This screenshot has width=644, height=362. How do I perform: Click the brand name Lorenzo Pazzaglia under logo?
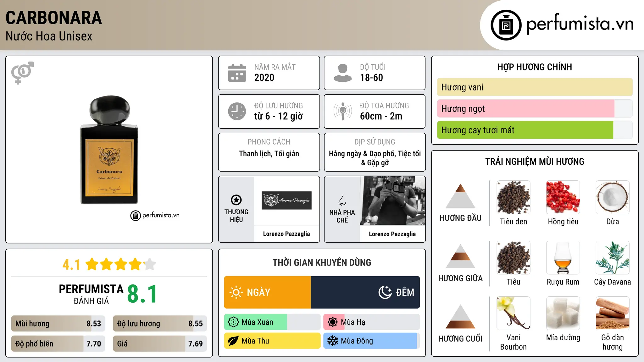pyautogui.click(x=286, y=234)
